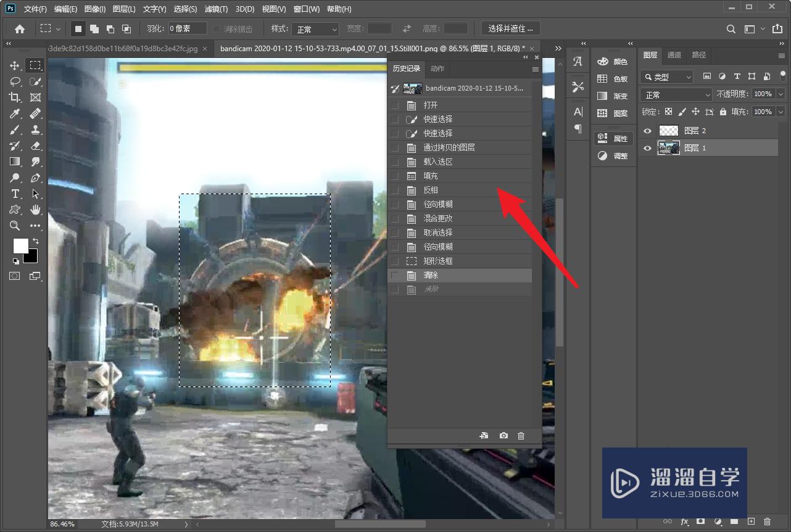Select the Eraser tool
Viewport: 791px width, 532px height.
pyautogui.click(x=36, y=145)
